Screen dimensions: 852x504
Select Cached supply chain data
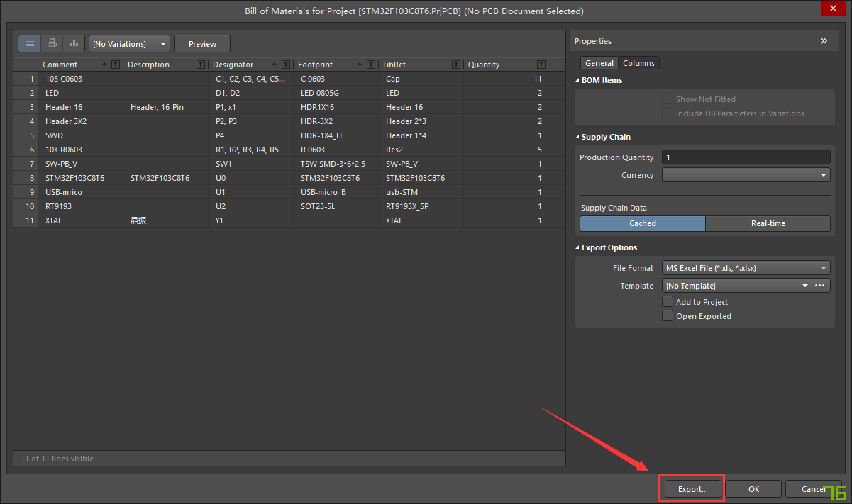pos(643,223)
